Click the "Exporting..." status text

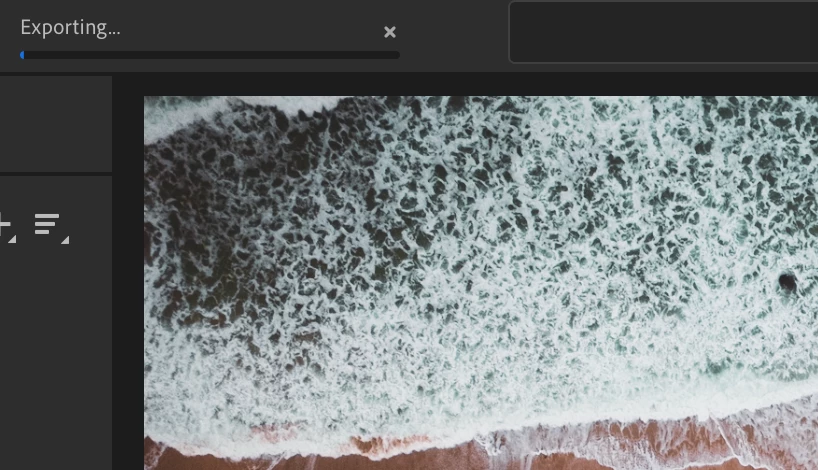[x=70, y=28]
